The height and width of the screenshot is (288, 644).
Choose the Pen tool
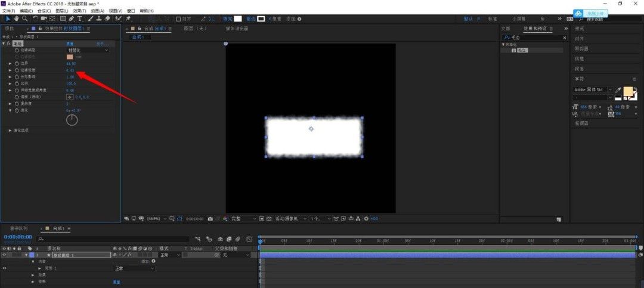click(72, 18)
